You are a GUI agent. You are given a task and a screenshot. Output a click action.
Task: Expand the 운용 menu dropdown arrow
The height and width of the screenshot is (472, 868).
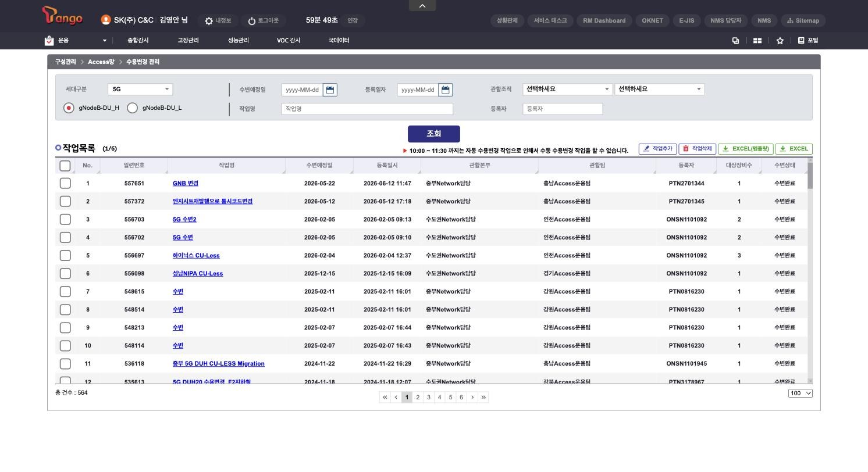point(105,41)
